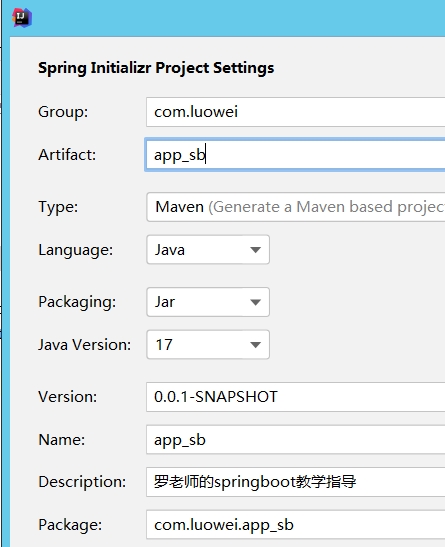445x547 pixels.
Task: Click the Language: label
Action: (x=76, y=250)
